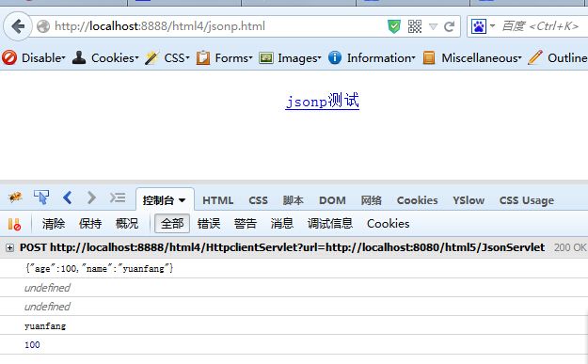Click the 100 console output line
588x364 pixels.
(32, 344)
